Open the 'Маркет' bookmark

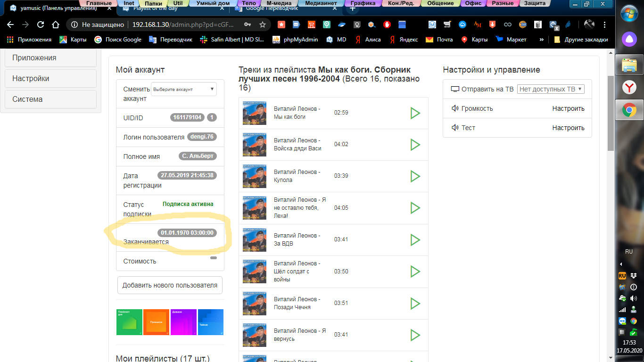point(511,40)
